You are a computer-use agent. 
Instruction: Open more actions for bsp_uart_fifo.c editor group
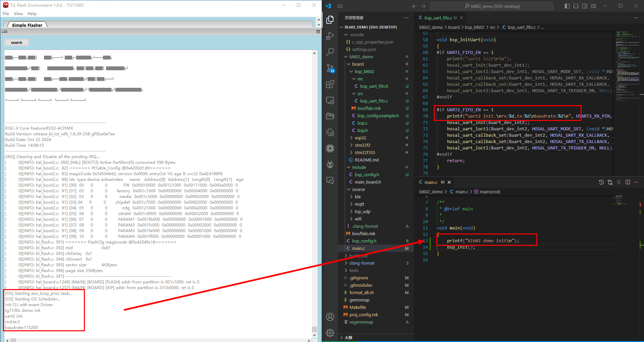(636, 18)
